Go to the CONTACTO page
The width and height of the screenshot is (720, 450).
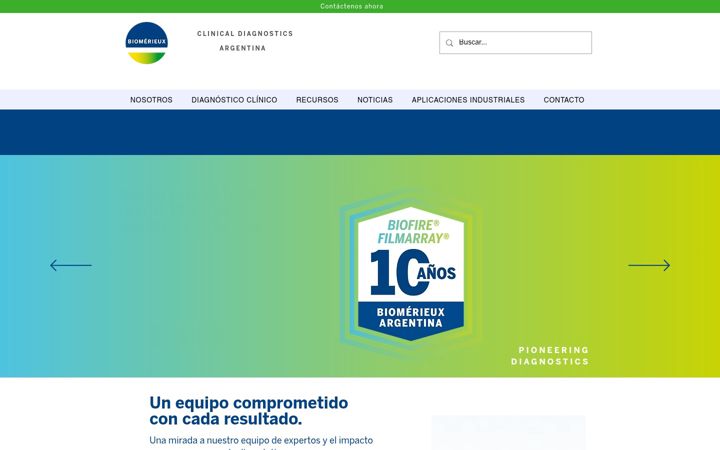click(564, 100)
